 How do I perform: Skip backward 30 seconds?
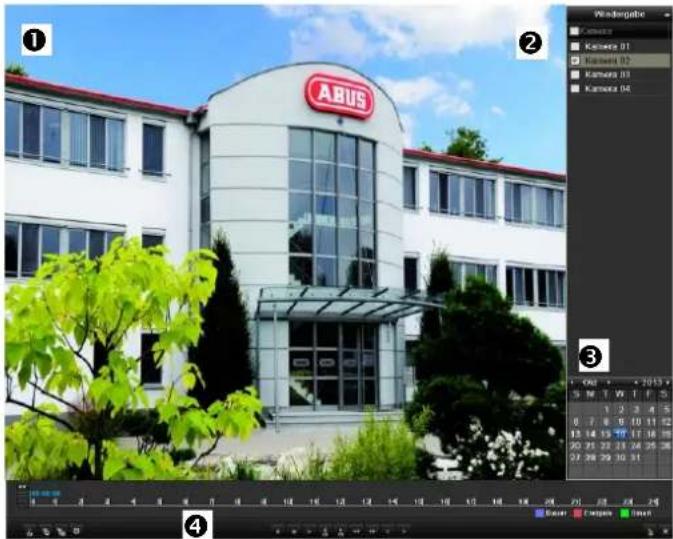[x=325, y=532]
